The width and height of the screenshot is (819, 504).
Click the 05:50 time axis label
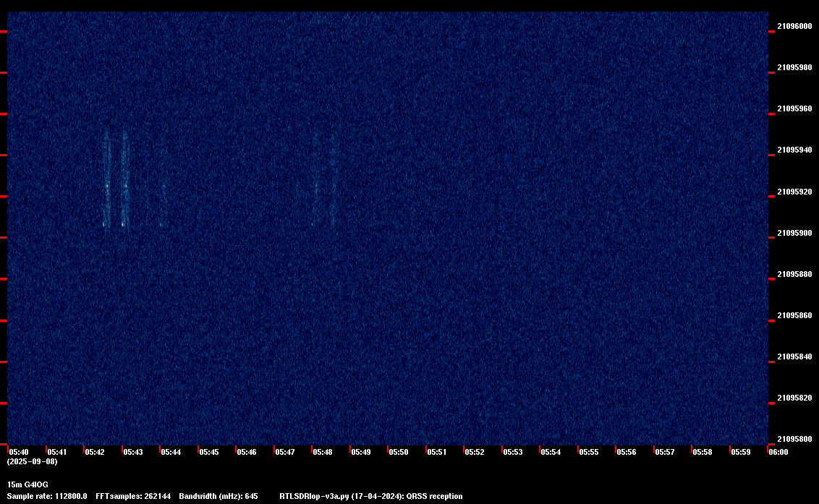coord(399,452)
